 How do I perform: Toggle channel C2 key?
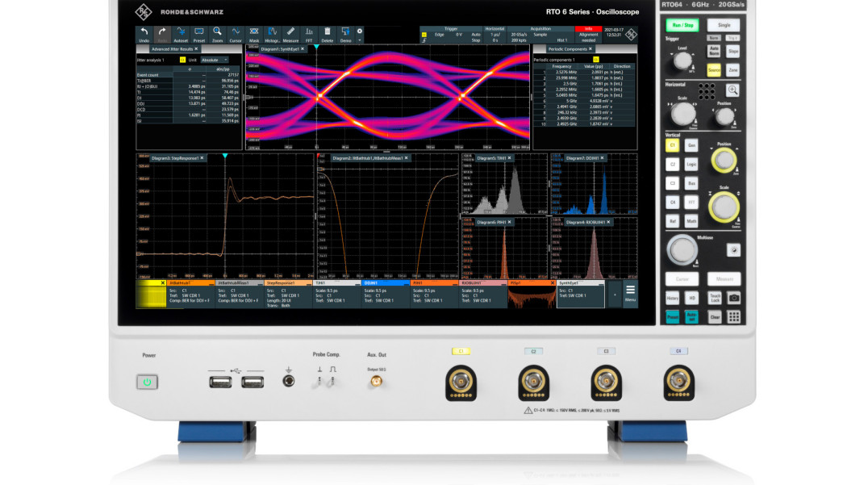(x=672, y=165)
